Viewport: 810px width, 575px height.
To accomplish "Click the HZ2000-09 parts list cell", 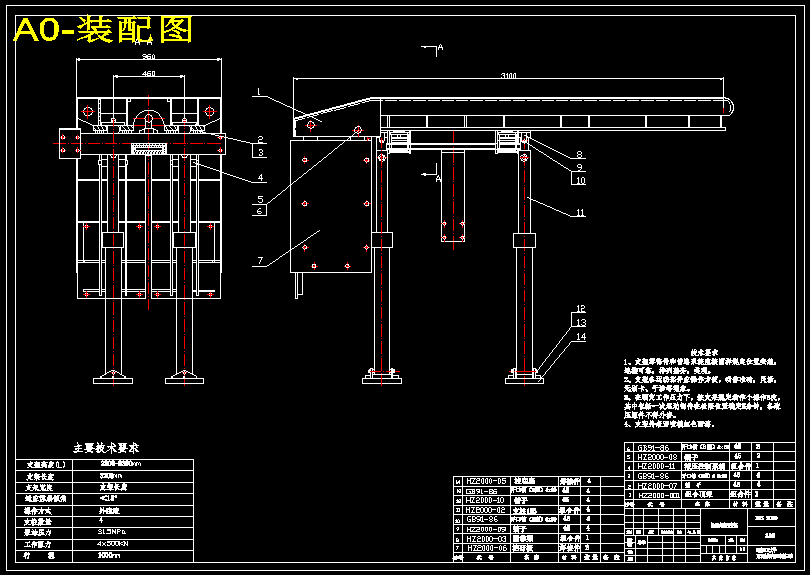I will [x=486, y=529].
